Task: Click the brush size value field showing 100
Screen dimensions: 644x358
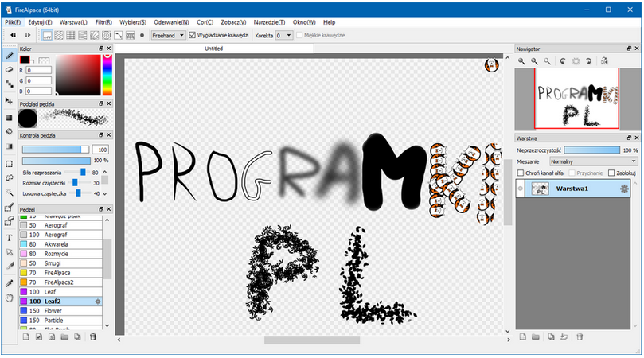Action: (100, 150)
